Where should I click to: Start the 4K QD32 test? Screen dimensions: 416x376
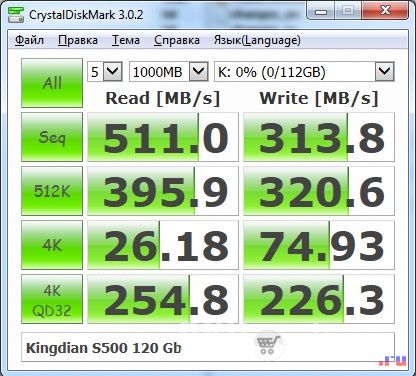click(x=52, y=299)
